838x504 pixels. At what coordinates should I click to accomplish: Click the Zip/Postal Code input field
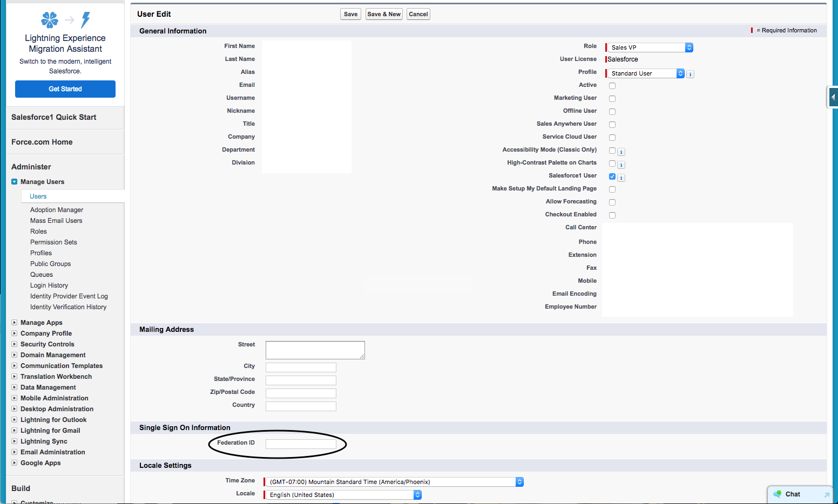[x=301, y=393]
